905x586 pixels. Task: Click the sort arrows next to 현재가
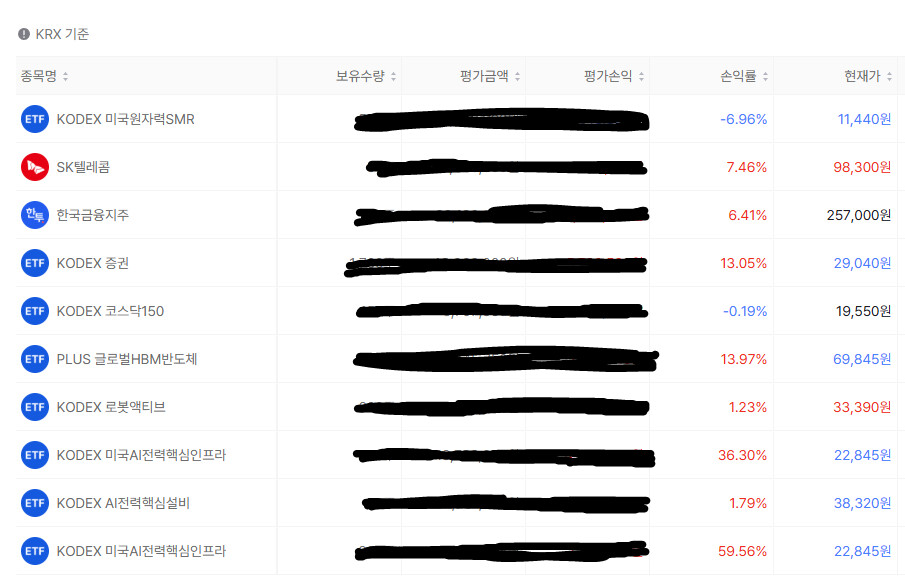coord(889,76)
